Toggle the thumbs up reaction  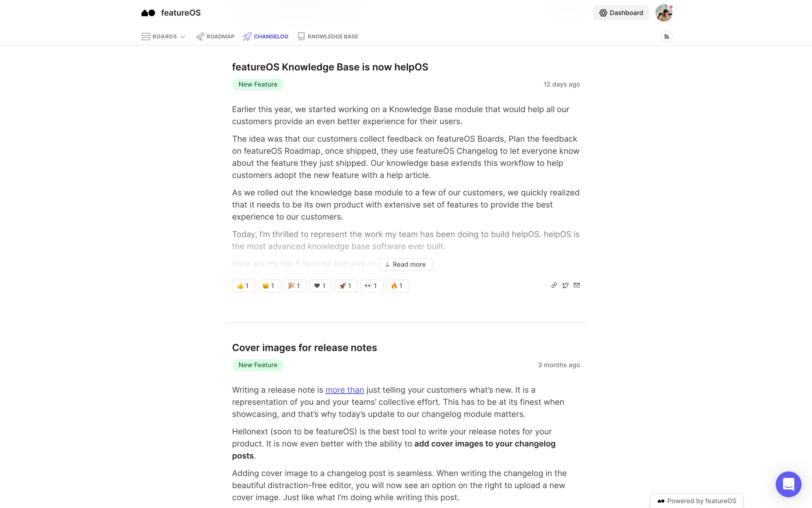[243, 285]
